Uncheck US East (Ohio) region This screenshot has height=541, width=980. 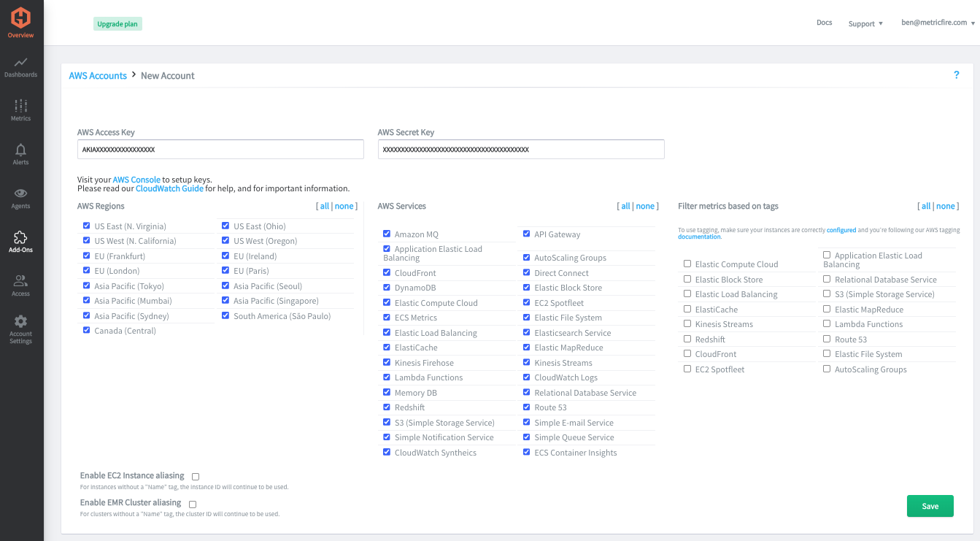(x=226, y=226)
